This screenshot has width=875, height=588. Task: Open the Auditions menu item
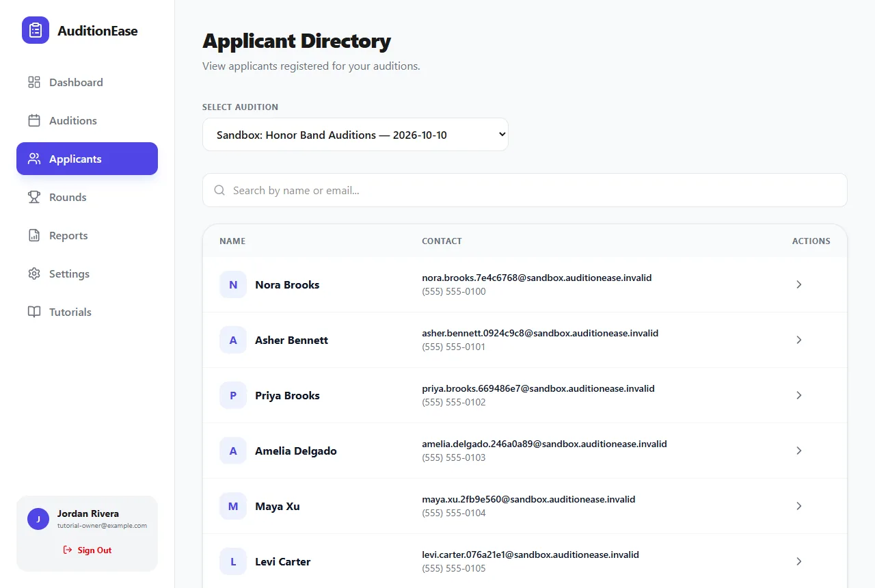87,120
